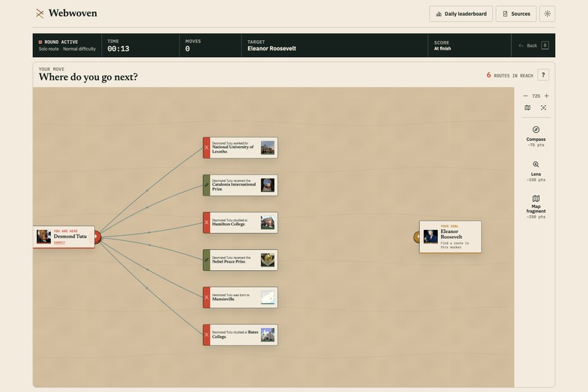Click the red icon on Hamilton College card
588x392 pixels.
pos(206,223)
